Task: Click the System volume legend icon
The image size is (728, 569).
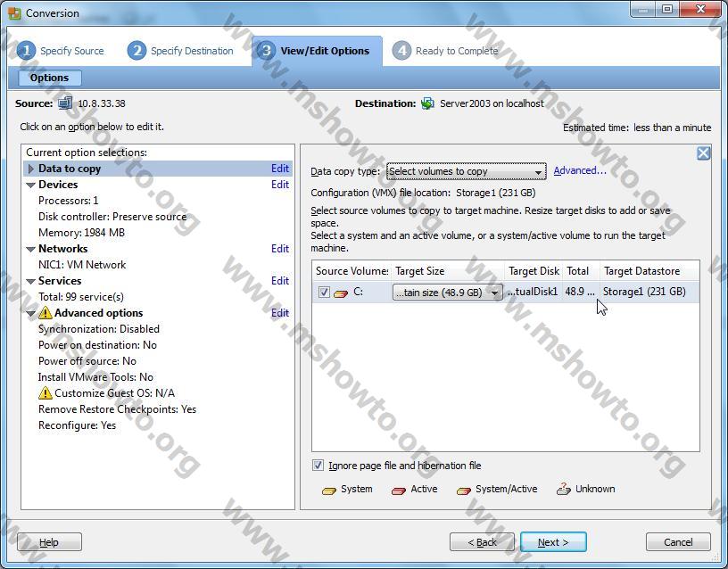Action: [328, 491]
